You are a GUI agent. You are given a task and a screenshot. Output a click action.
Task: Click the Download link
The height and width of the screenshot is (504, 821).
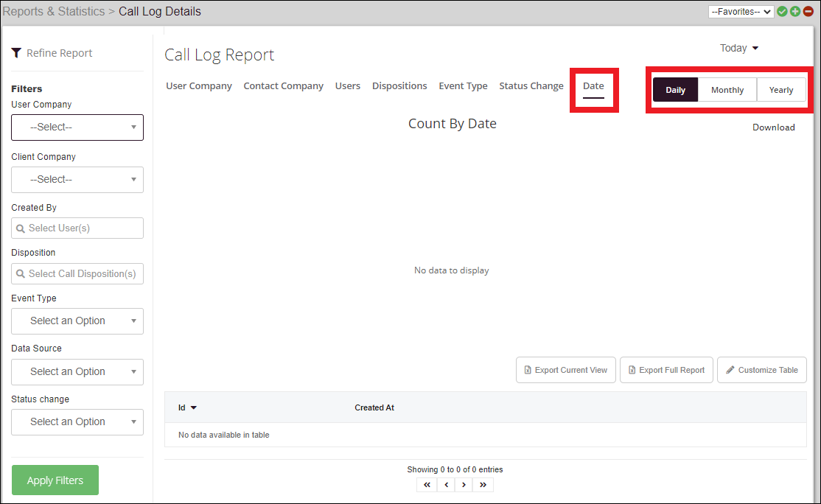773,127
